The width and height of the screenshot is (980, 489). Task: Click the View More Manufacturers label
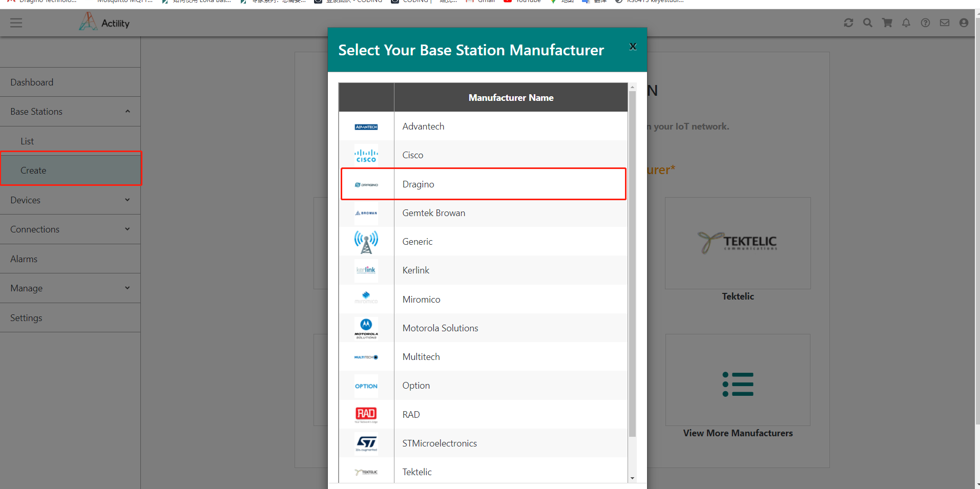pos(738,433)
